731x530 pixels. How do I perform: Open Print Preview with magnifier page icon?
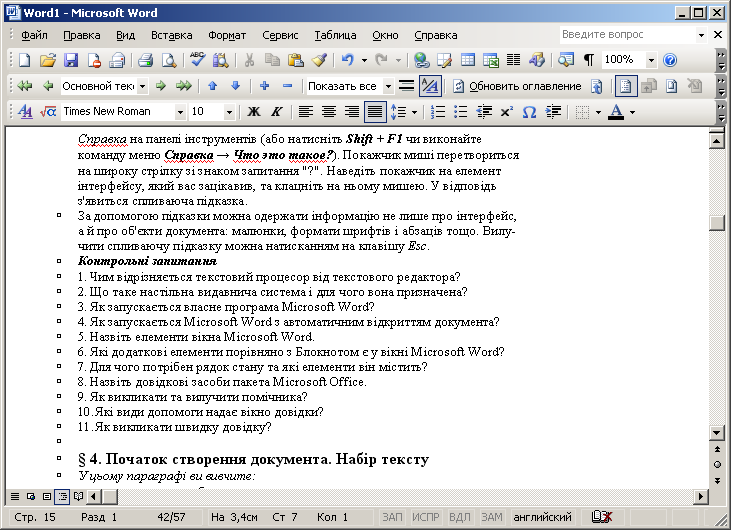(169, 60)
